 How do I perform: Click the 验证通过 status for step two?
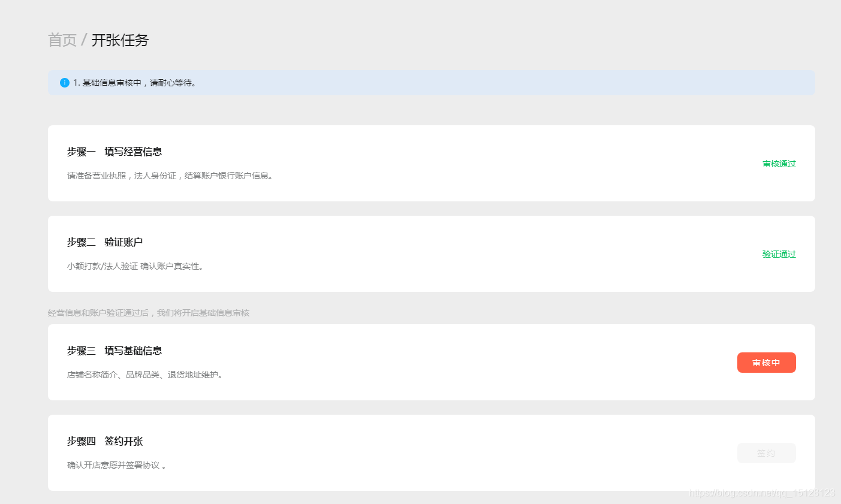click(x=779, y=254)
